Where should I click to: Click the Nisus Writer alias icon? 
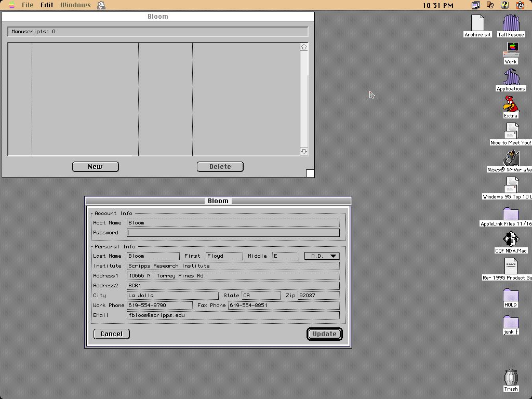click(511, 158)
